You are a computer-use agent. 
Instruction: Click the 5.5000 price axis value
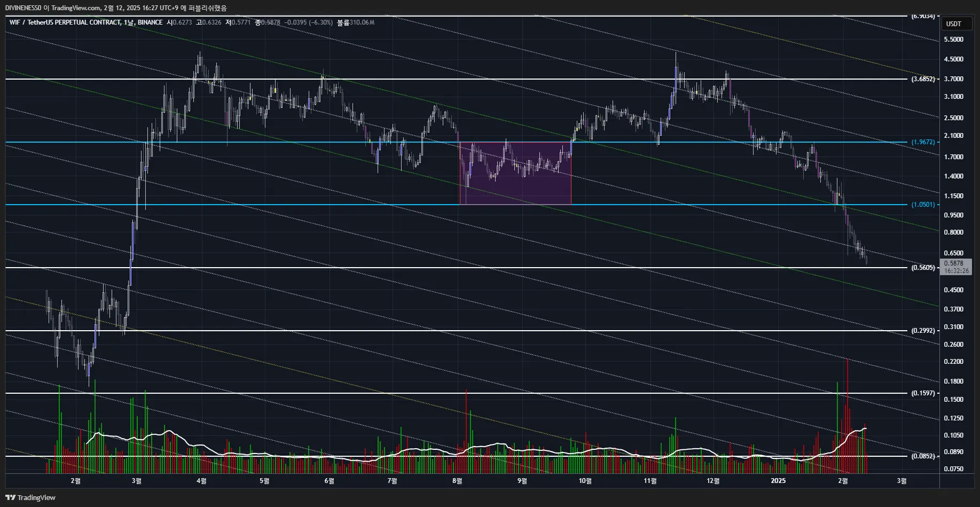[954, 40]
